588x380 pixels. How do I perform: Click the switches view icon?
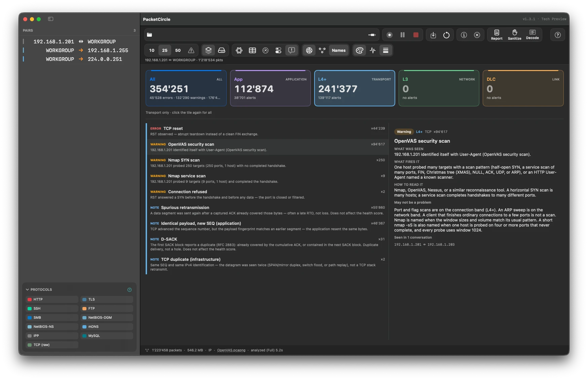click(x=278, y=50)
